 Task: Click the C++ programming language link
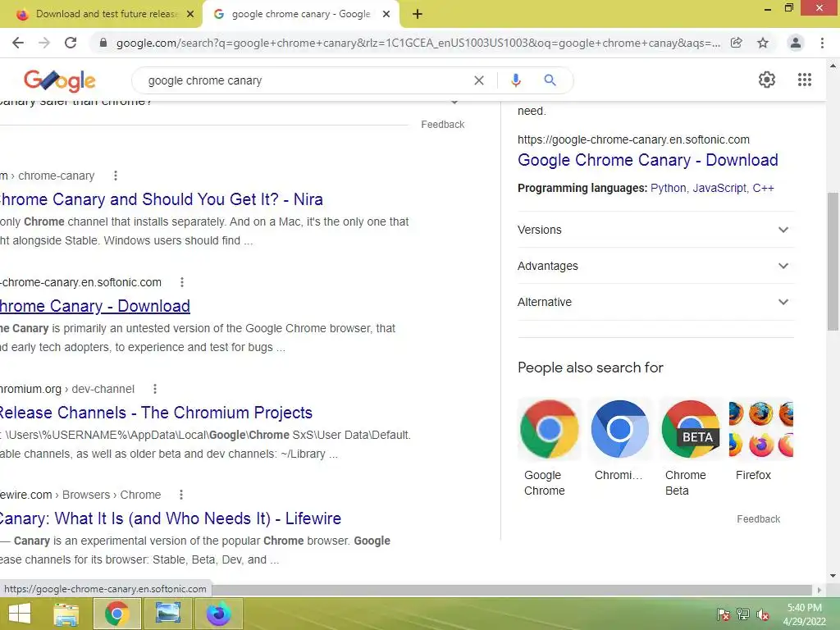tap(764, 188)
